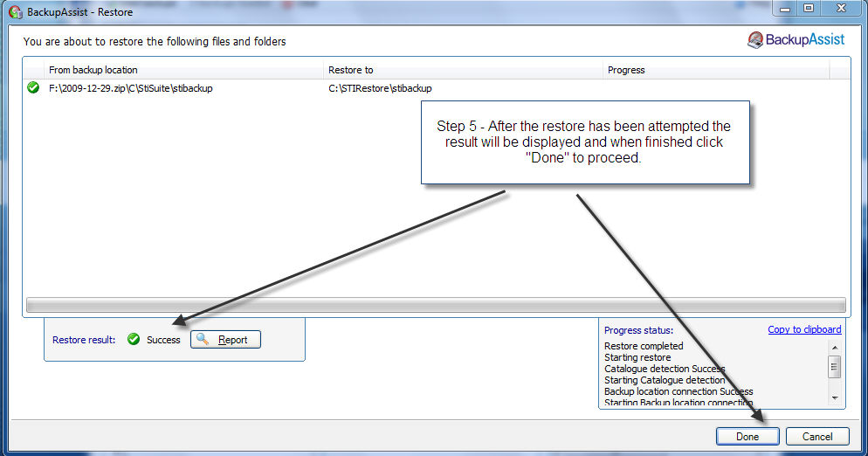Click green checkmark in the backup row
Image resolution: width=868 pixels, height=456 pixels.
click(x=33, y=87)
